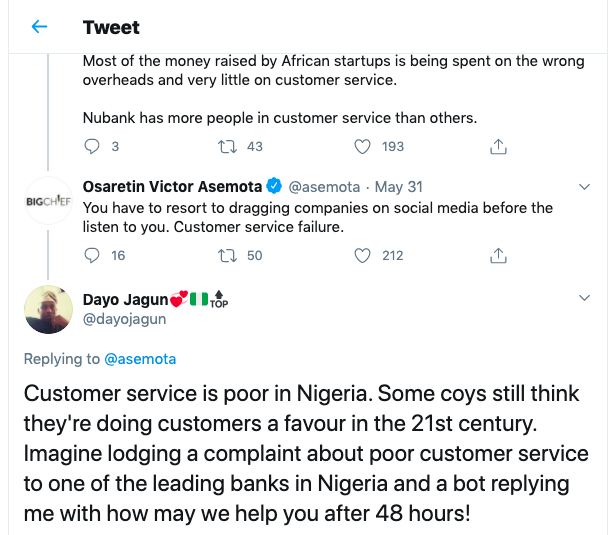Share Osaretin Victor Asemota's tweet
The height and width of the screenshot is (535, 608).
point(497,255)
